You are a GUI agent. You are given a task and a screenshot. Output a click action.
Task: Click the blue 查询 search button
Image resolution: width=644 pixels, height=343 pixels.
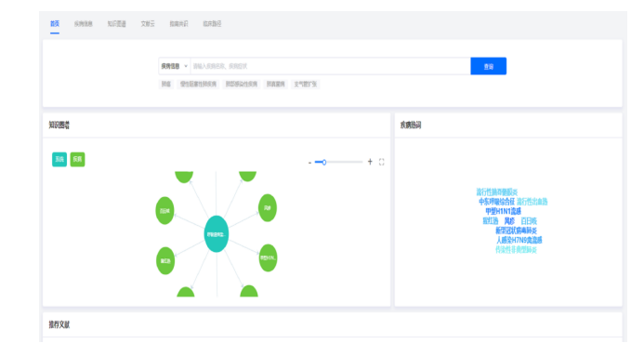[488, 66]
